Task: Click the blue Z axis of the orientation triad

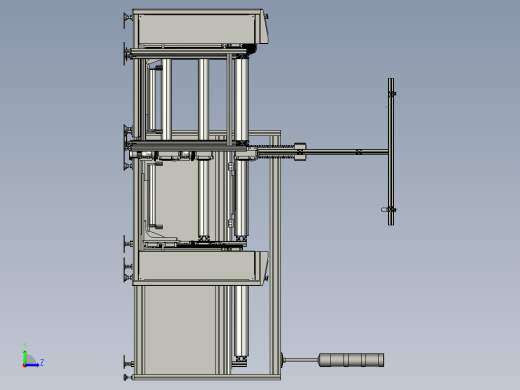Action: coord(32,365)
